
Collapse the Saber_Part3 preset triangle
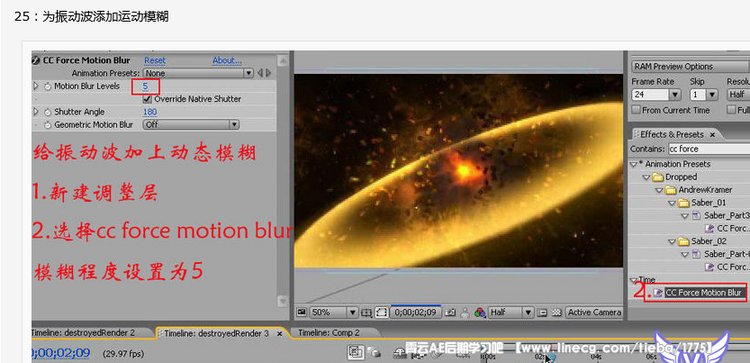click(x=685, y=216)
